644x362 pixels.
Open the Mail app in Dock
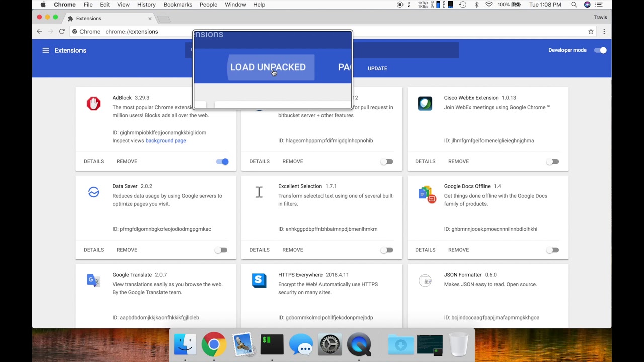coord(243,345)
